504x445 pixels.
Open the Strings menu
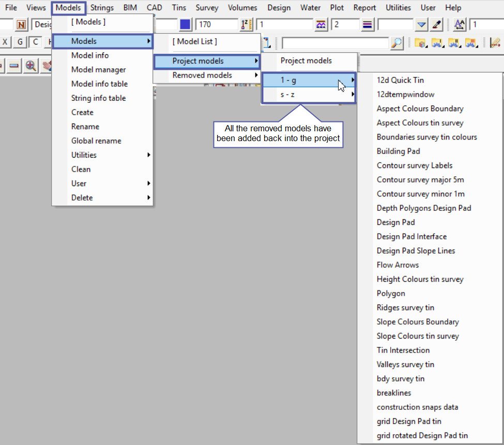click(x=102, y=7)
